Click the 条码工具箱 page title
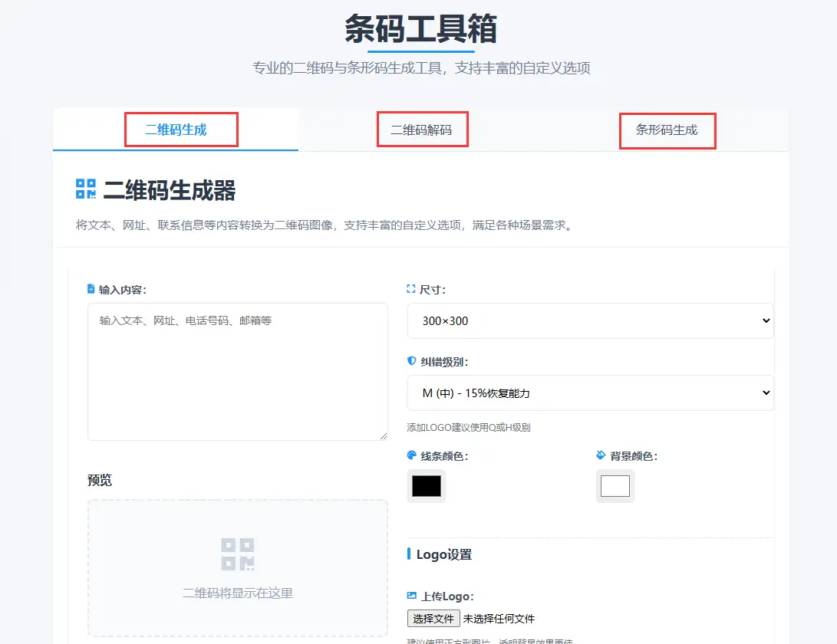This screenshot has height=644, width=837. coord(420,29)
